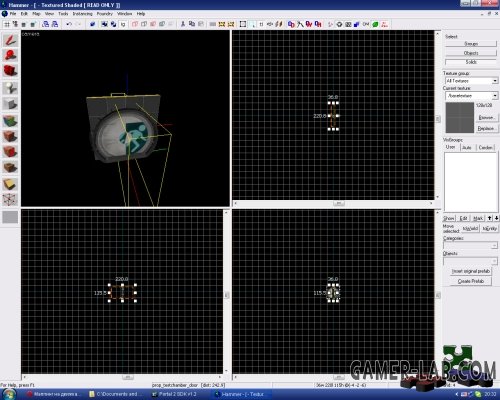Image resolution: width=500 pixels, height=400 pixels.
Task: Click the current texture preview swatch
Action: pos(460,117)
